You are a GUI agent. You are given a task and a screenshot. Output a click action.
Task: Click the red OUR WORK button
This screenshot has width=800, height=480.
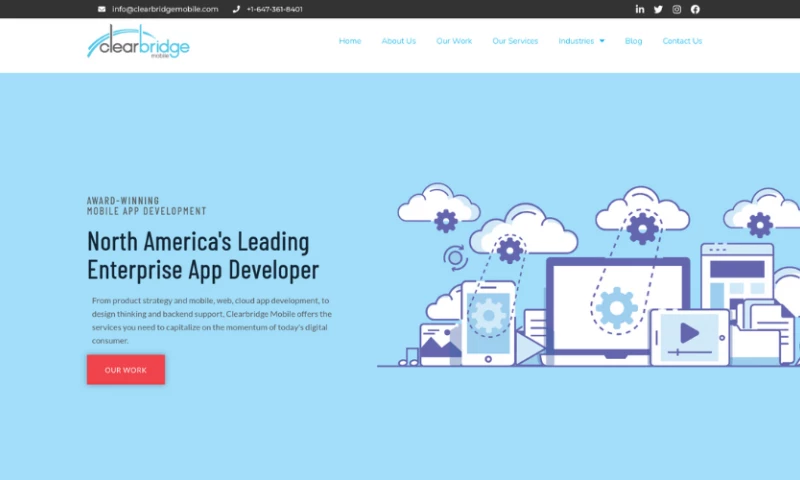tap(126, 370)
